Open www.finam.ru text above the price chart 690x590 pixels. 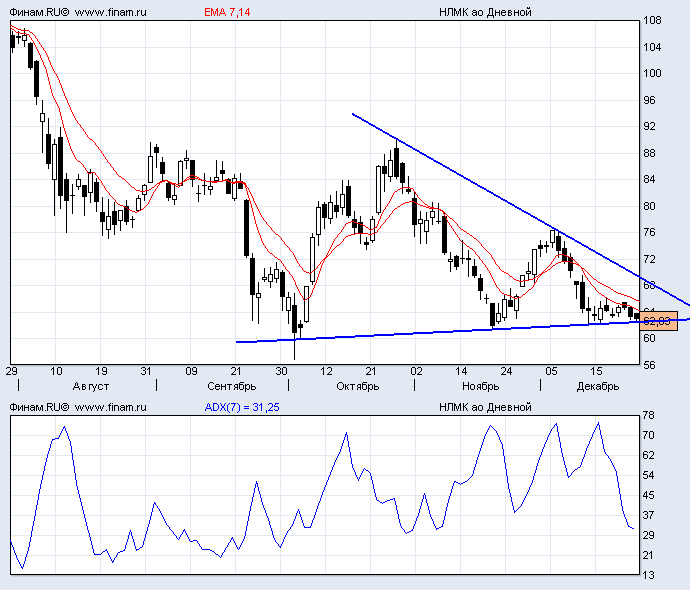pyautogui.click(x=110, y=12)
